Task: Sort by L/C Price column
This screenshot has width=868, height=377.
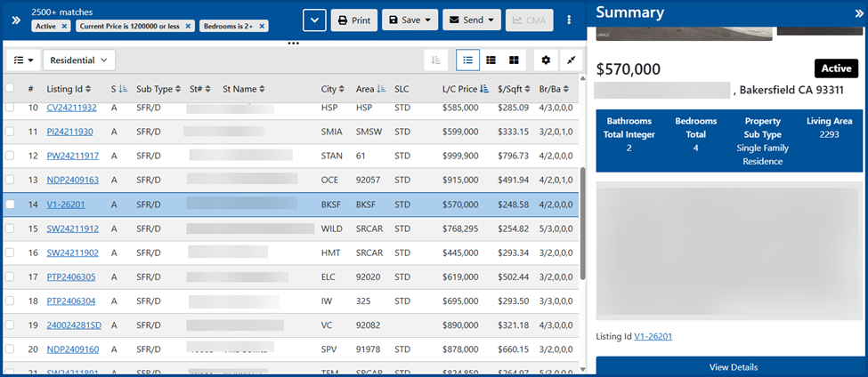Action: coord(465,88)
